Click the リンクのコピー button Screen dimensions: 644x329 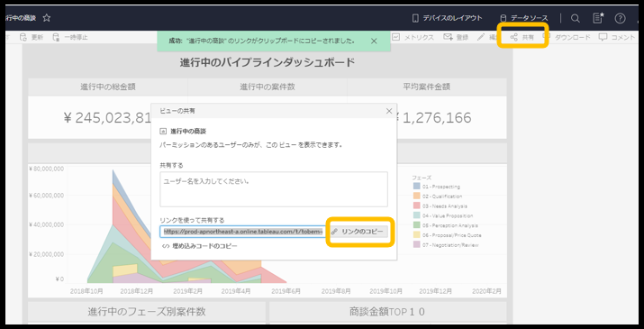pyautogui.click(x=359, y=232)
